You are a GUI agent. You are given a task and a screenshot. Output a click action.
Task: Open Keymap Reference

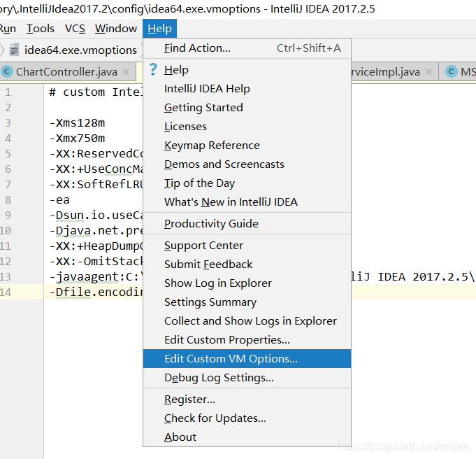247,146
